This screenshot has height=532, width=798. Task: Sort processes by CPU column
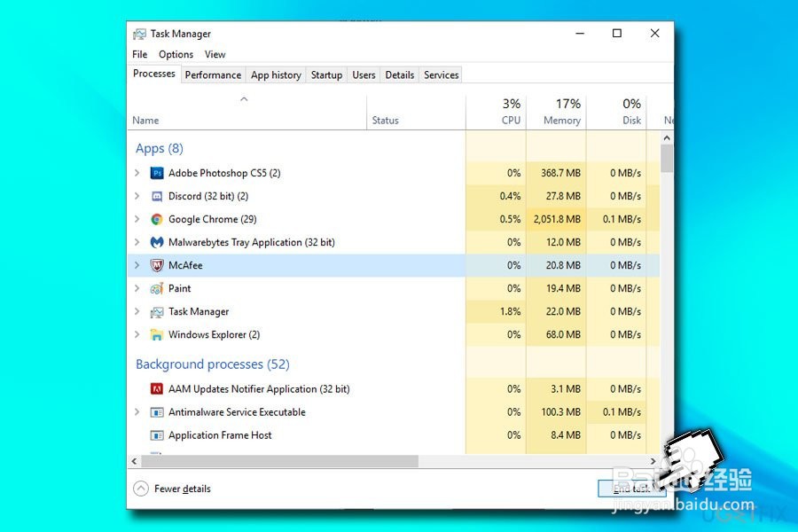pyautogui.click(x=496, y=112)
